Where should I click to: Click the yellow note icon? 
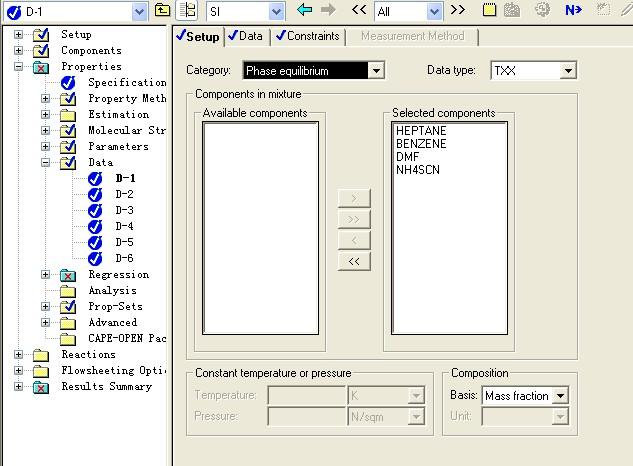pyautogui.click(x=489, y=10)
